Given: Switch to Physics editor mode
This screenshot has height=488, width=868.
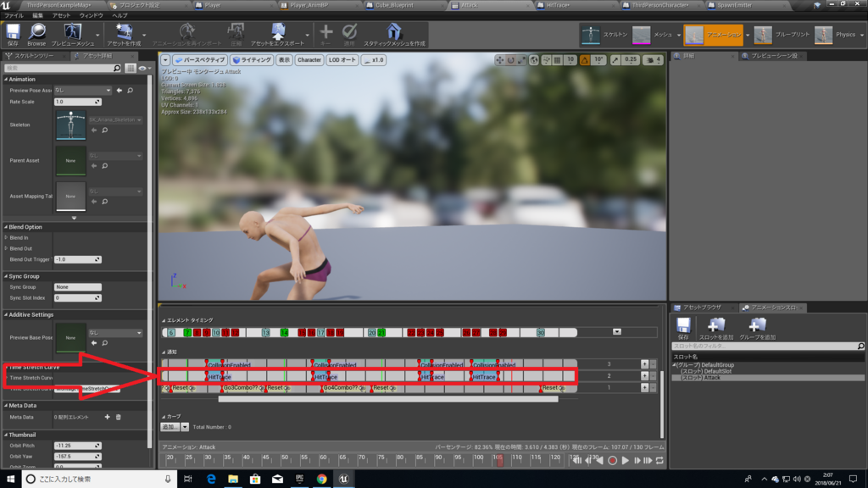Looking at the screenshot, I should [x=836, y=35].
